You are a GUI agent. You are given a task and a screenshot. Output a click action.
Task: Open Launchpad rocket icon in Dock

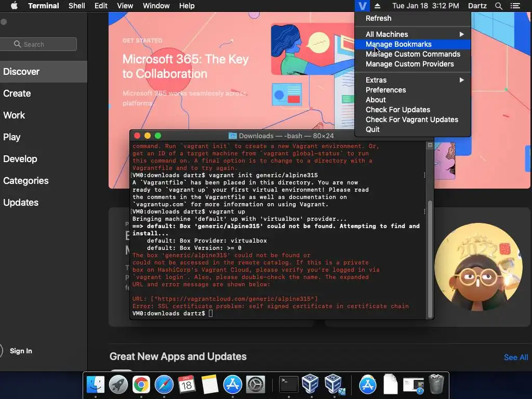coord(118,385)
